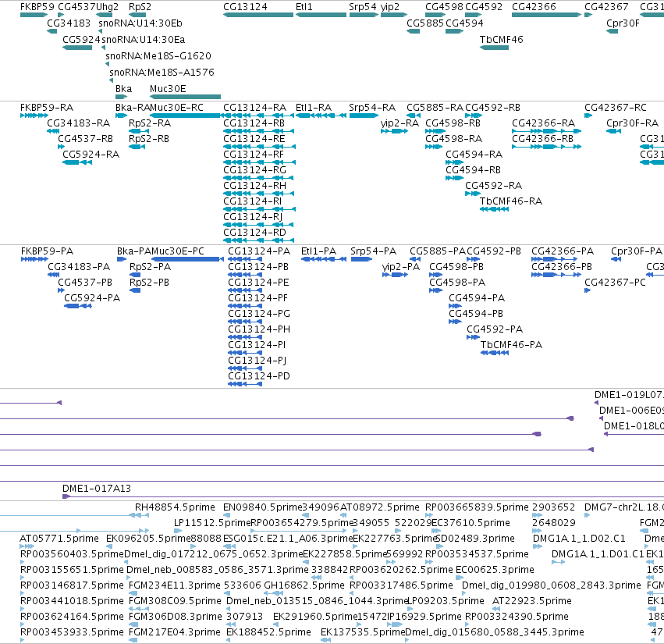Select EST label RP003560403.5prime
The height and width of the screenshot is (644, 664).
tap(72, 554)
